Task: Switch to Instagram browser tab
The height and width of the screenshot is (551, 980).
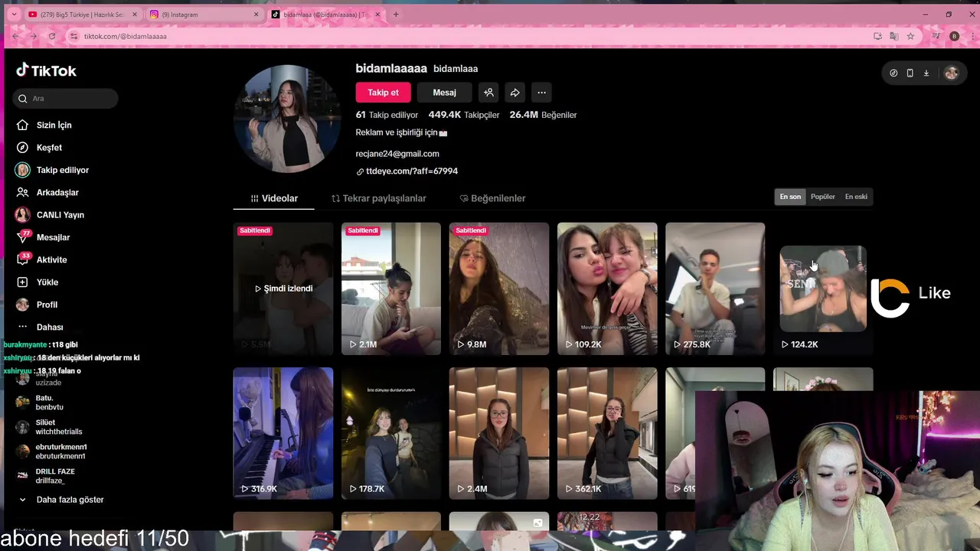Action: click(205, 15)
